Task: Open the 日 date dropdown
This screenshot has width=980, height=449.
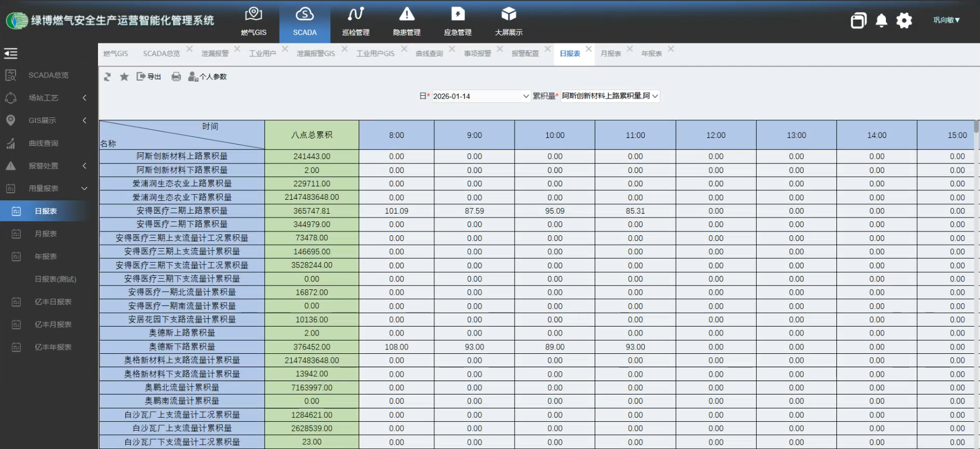Action: pos(525,96)
